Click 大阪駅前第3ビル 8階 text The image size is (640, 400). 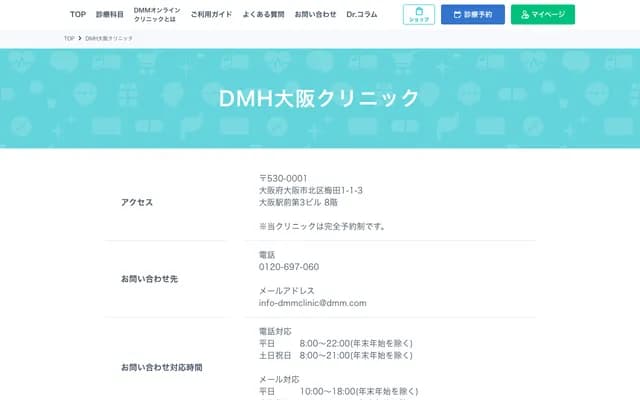click(x=298, y=202)
